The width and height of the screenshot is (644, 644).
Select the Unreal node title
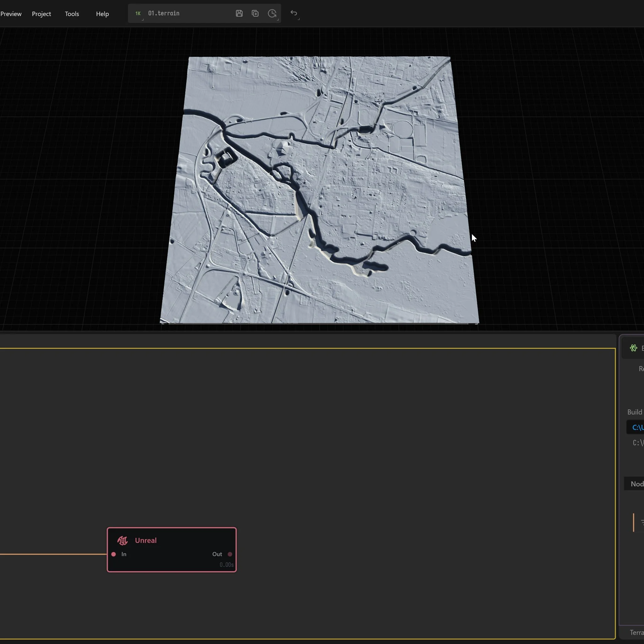point(146,540)
